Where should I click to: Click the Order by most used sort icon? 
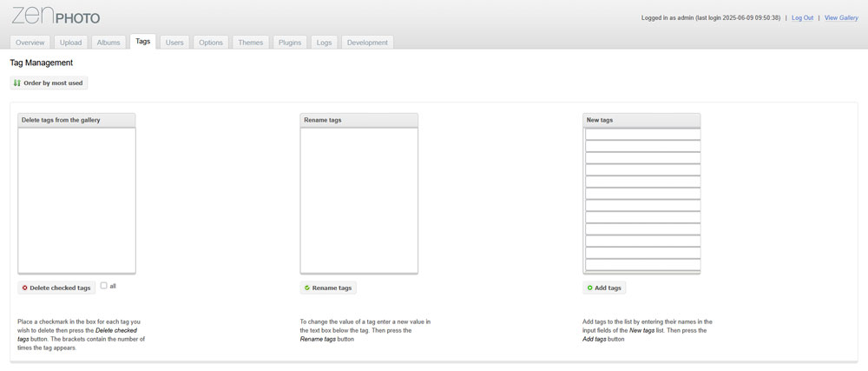pyautogui.click(x=17, y=83)
